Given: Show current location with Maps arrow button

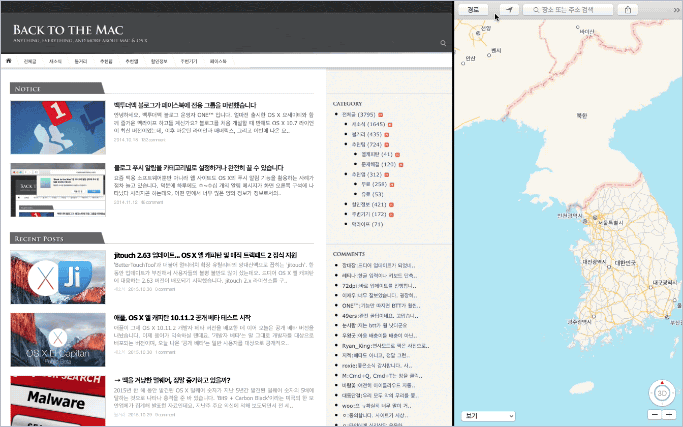Looking at the screenshot, I should pos(509,10).
